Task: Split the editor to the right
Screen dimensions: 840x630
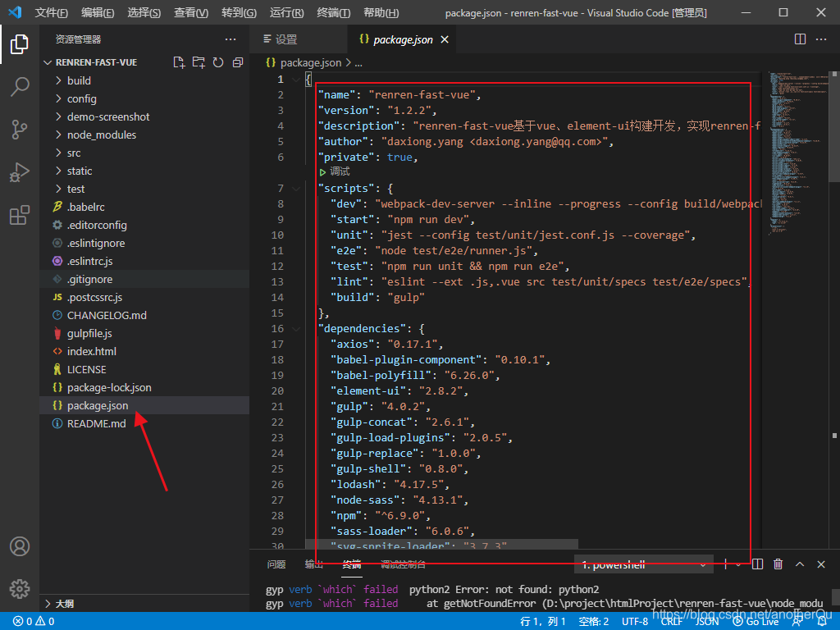Action: coord(800,39)
